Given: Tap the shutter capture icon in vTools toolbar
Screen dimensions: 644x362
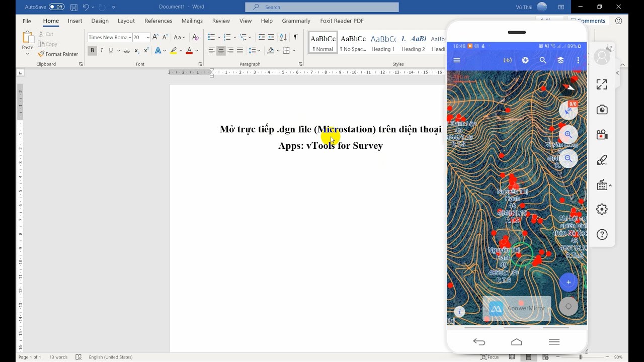Looking at the screenshot, I should tap(525, 60).
